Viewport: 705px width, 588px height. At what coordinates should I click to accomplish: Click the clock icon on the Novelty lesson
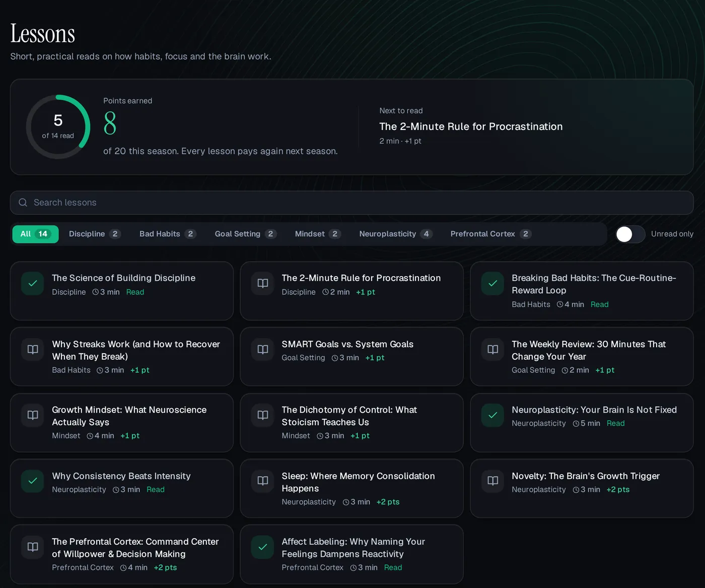point(576,490)
